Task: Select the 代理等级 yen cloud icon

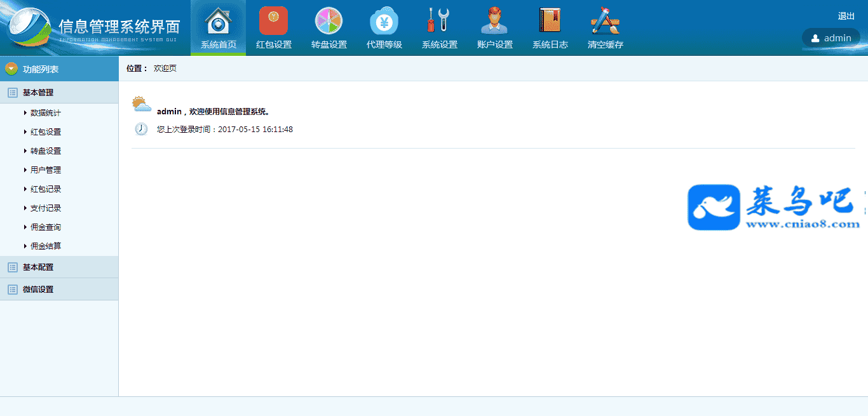Action: click(384, 21)
